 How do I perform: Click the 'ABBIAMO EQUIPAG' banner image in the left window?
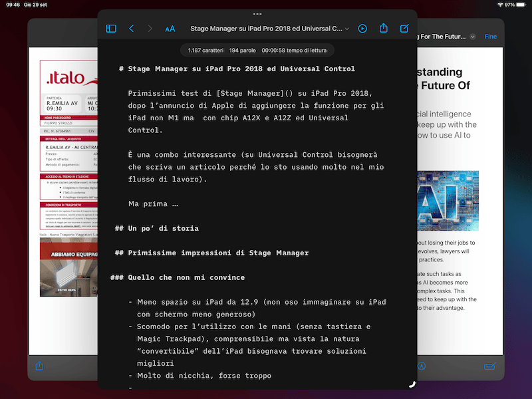68,267
